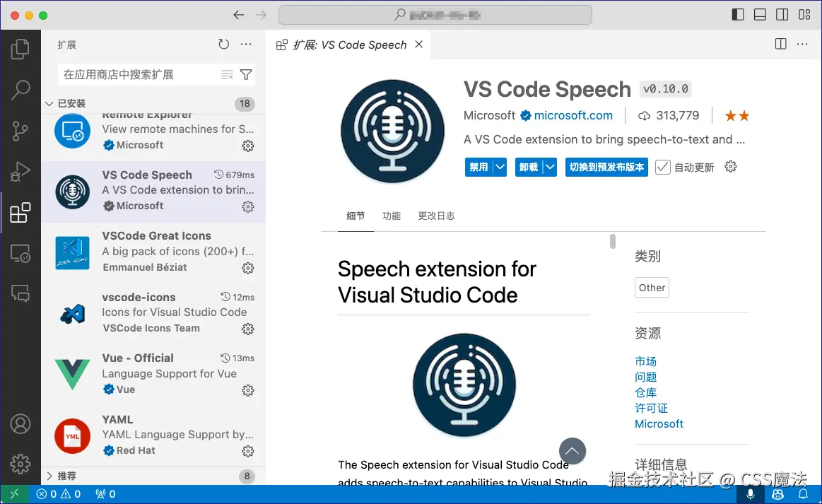Open dropdown arrow beside 卸载 button
Image resolution: width=822 pixels, height=504 pixels.
(x=550, y=168)
